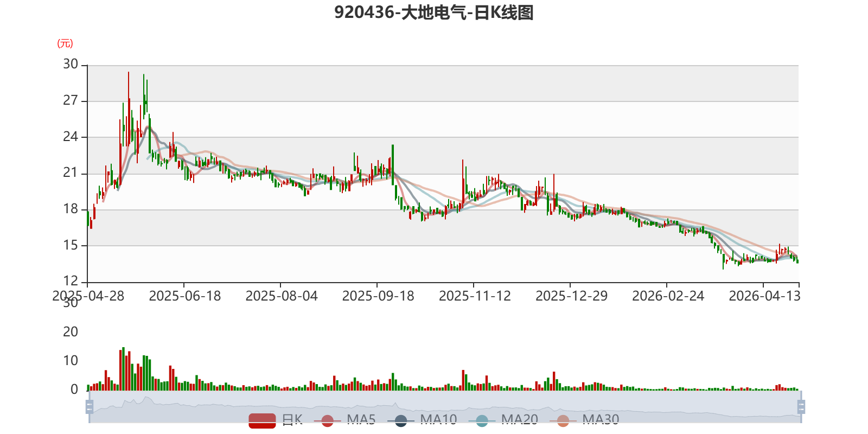
Task: Toggle MA20 series visibility in legend
Action: 503,420
